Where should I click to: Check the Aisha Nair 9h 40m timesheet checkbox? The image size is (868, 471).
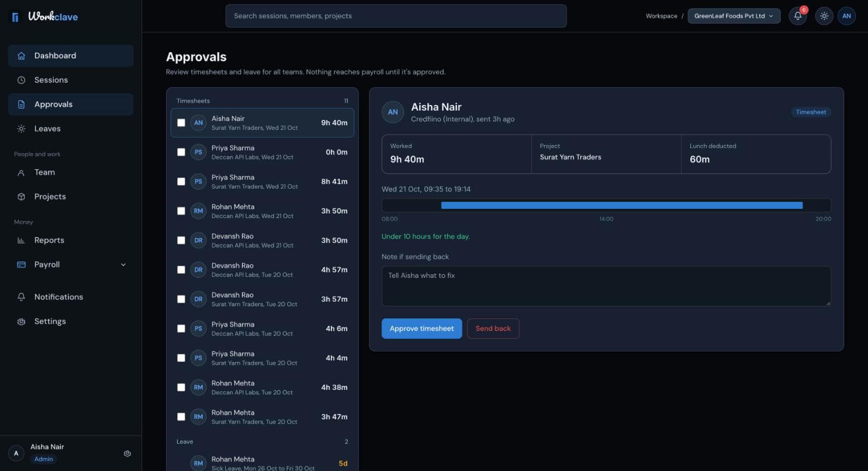click(x=181, y=123)
